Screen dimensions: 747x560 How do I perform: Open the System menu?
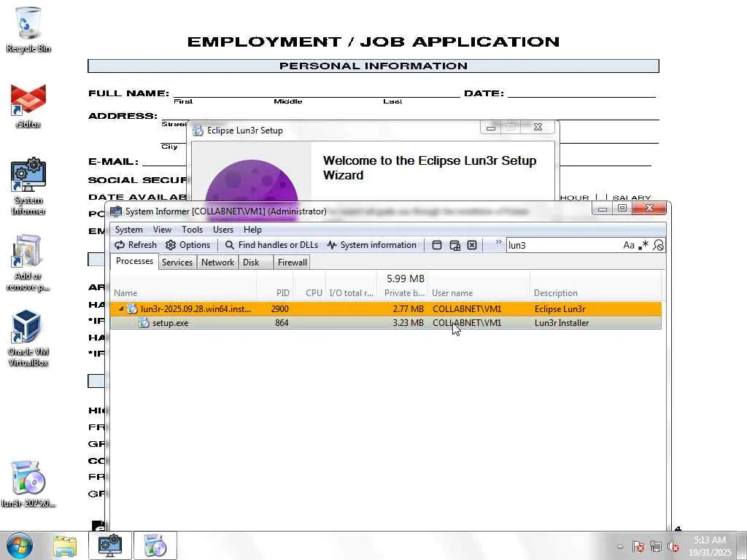click(128, 230)
